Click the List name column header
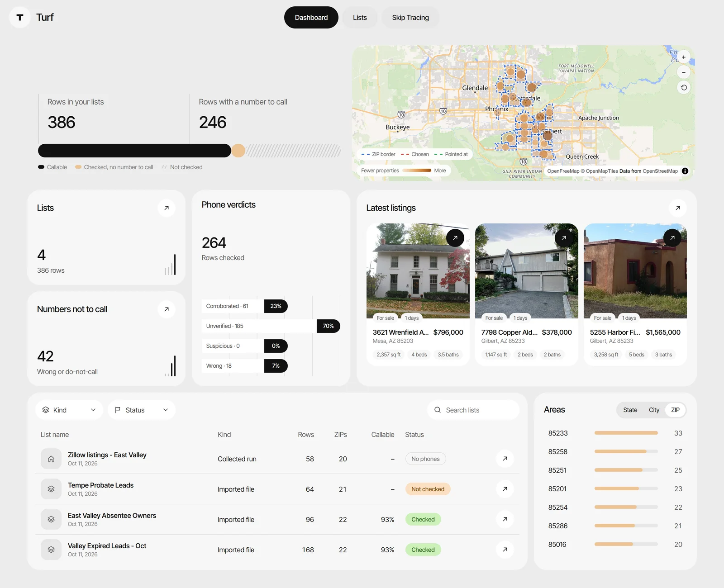 55,435
